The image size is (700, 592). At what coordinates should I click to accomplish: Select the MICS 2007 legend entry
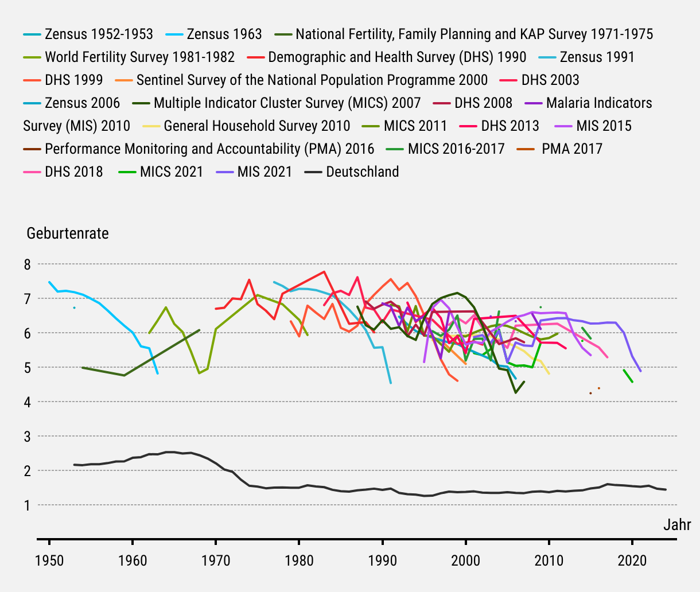(x=287, y=103)
